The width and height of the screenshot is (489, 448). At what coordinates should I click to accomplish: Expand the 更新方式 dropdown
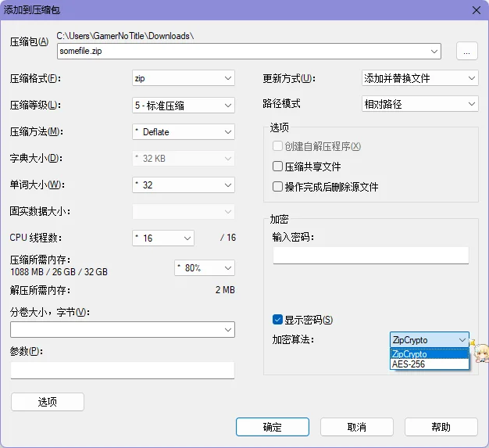click(419, 78)
